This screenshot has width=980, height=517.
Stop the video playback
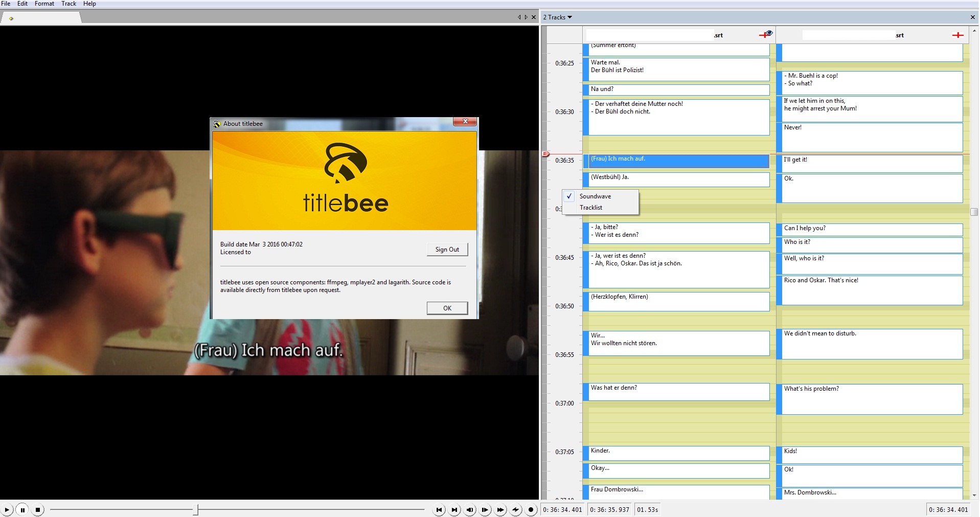38,510
